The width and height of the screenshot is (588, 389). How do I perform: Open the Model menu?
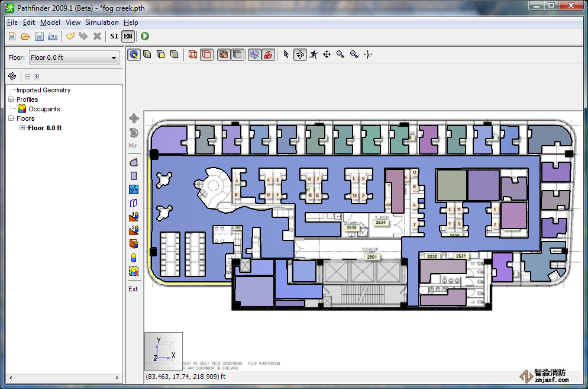tap(50, 22)
